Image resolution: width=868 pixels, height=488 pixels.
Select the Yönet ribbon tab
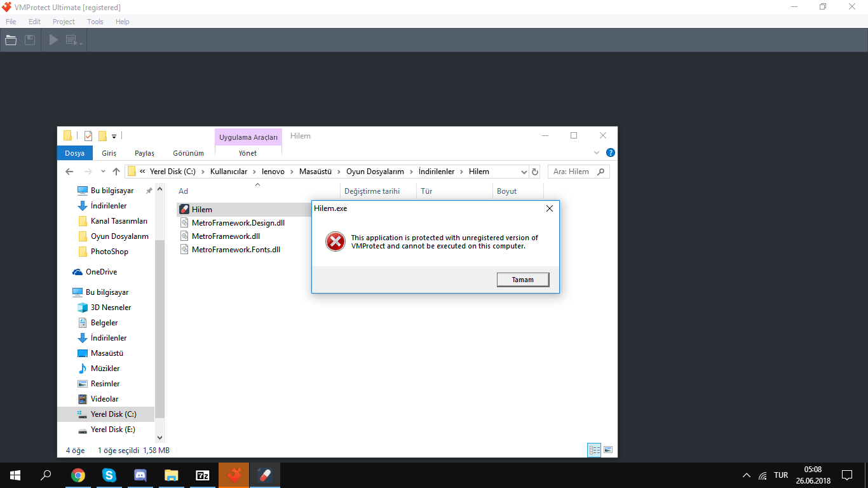pyautogui.click(x=248, y=153)
